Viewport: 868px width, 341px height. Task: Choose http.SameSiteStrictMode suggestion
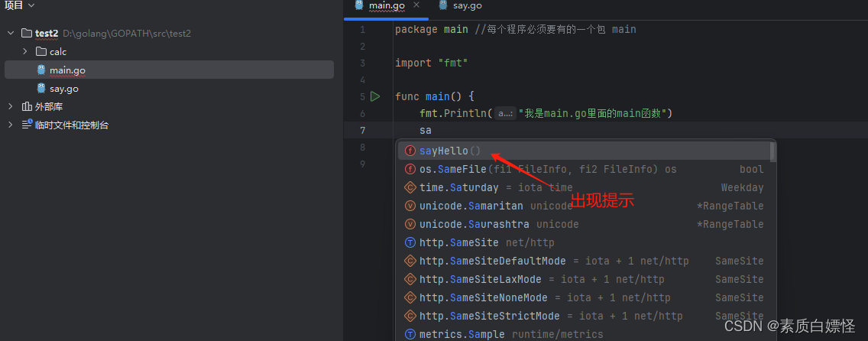(x=584, y=316)
